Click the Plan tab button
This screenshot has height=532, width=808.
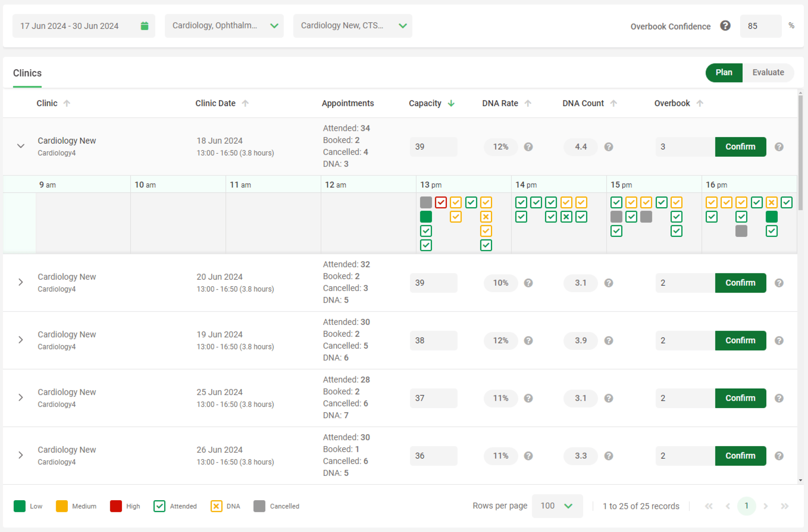pyautogui.click(x=724, y=72)
